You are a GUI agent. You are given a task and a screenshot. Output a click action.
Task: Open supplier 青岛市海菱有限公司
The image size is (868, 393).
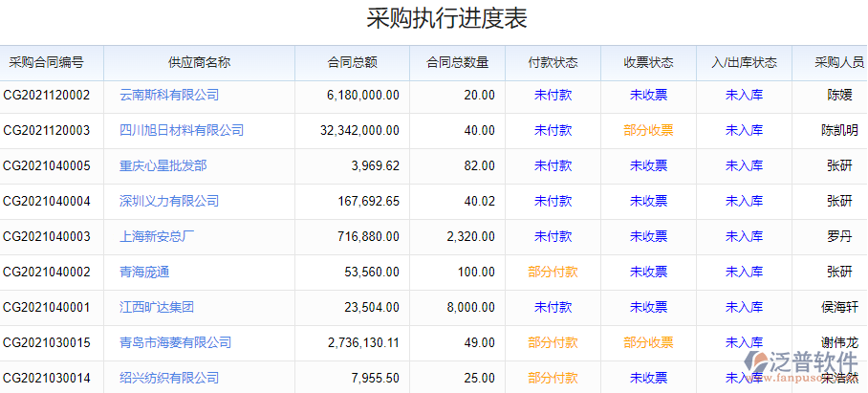(176, 342)
